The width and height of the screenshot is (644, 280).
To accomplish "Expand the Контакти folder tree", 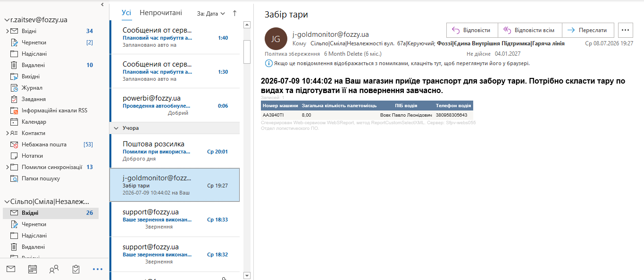I will pyautogui.click(x=7, y=133).
